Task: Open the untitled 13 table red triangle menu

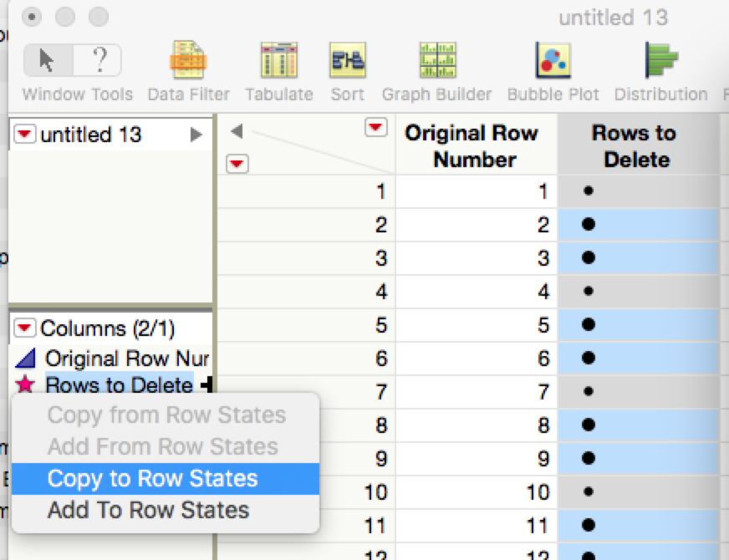Action: click(27, 135)
